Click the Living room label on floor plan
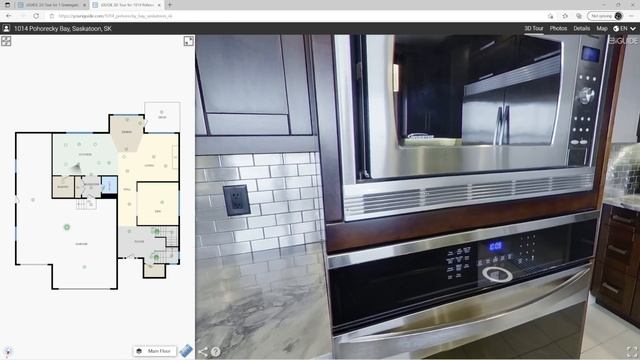This screenshot has width=640, height=360. coord(149,165)
